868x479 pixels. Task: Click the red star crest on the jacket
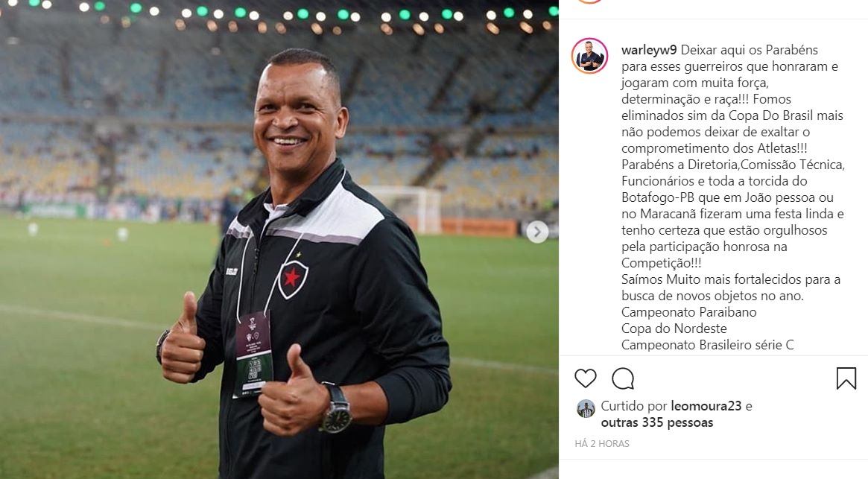(292, 278)
